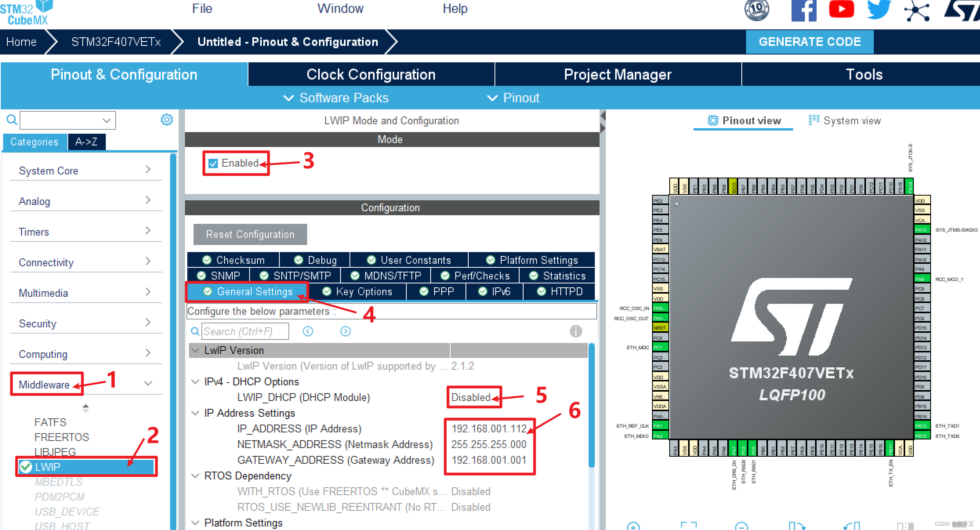Collapse IP Address Settings group
Image resolution: width=980 pixels, height=530 pixels.
[x=195, y=413]
